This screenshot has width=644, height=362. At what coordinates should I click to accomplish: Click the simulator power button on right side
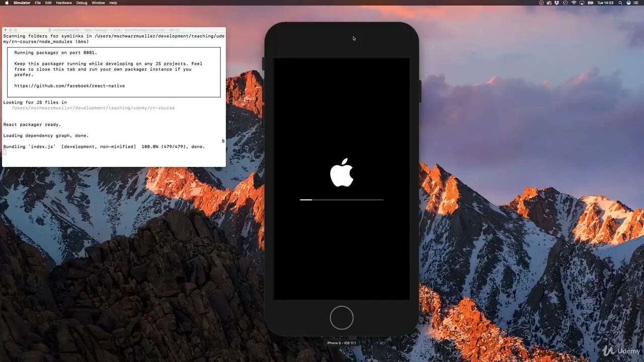point(420,91)
